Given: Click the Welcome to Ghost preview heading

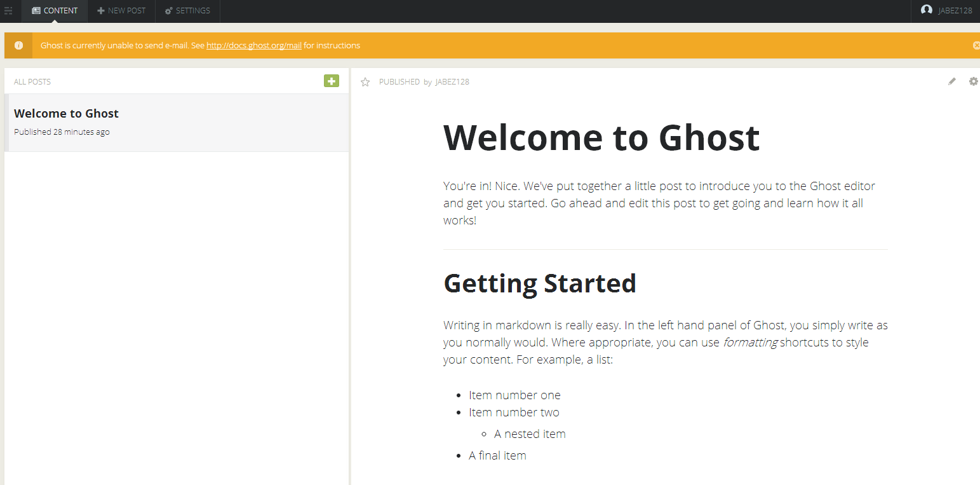Looking at the screenshot, I should click(x=601, y=137).
